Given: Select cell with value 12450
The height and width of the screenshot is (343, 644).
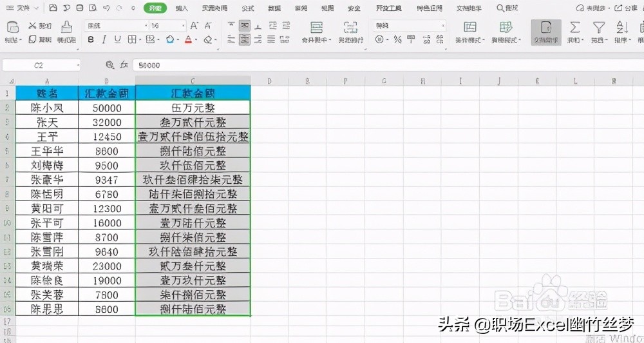Looking at the screenshot, I should click(x=107, y=137).
